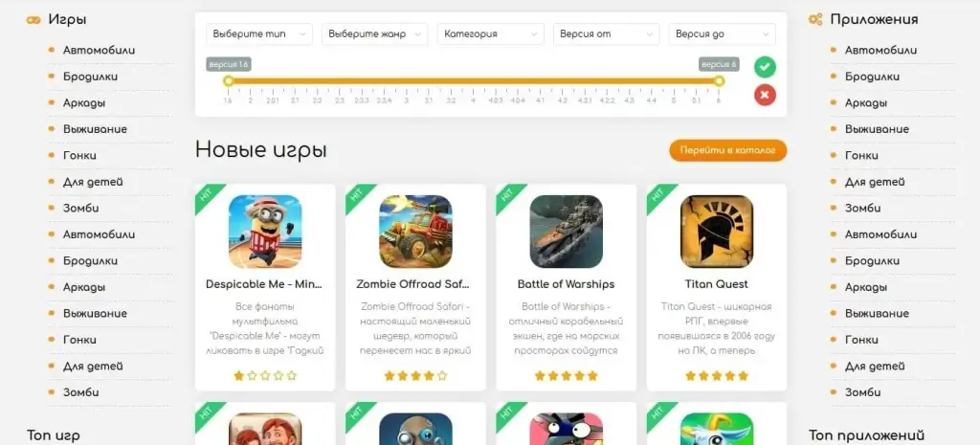Open the Zombie Offroad Safari truck icon
Screen dimensions: 980x445
point(415,232)
